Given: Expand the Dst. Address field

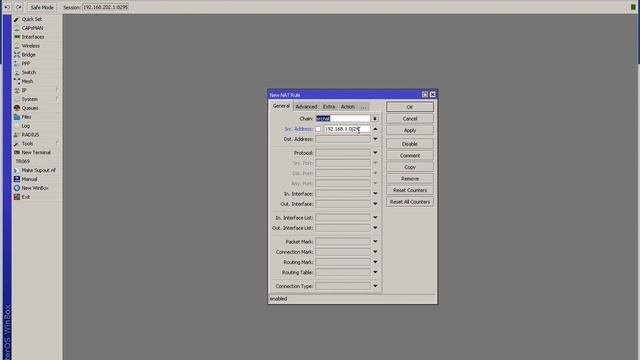Looking at the screenshot, I should click(x=375, y=139).
